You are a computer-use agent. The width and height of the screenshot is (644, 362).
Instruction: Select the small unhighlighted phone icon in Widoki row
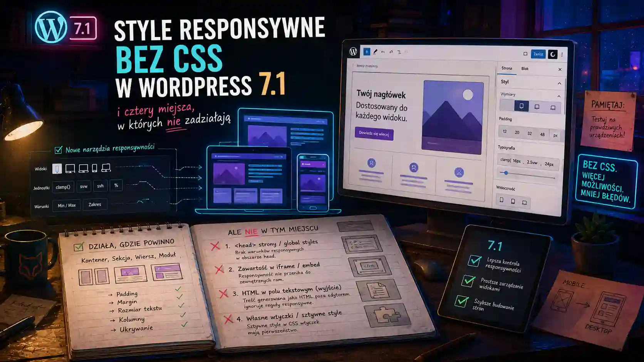[x=94, y=168]
